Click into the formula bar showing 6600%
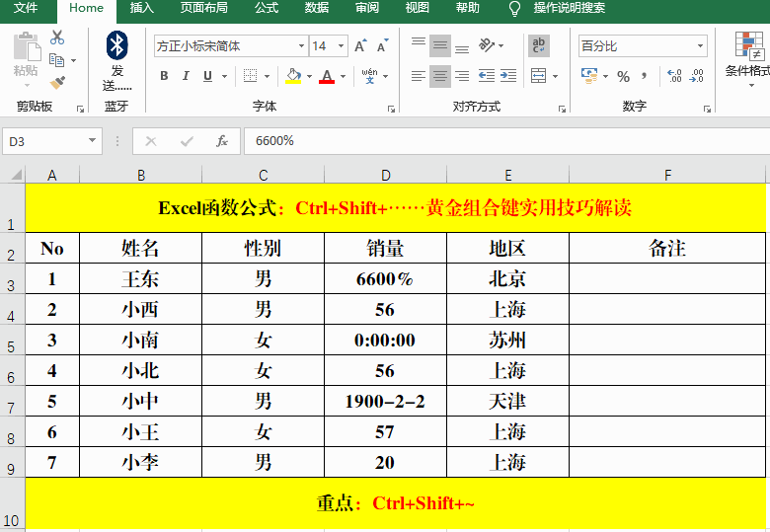 point(505,141)
